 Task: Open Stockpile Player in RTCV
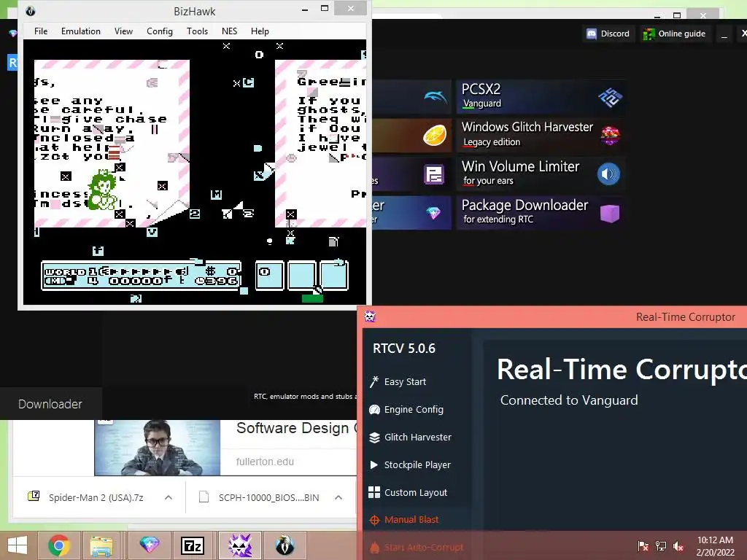(x=417, y=464)
